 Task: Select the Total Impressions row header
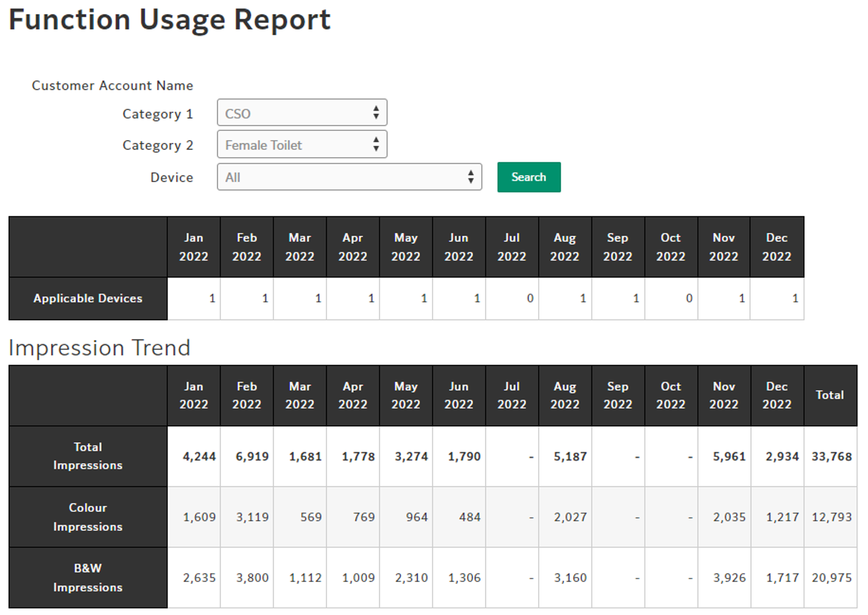(88, 456)
